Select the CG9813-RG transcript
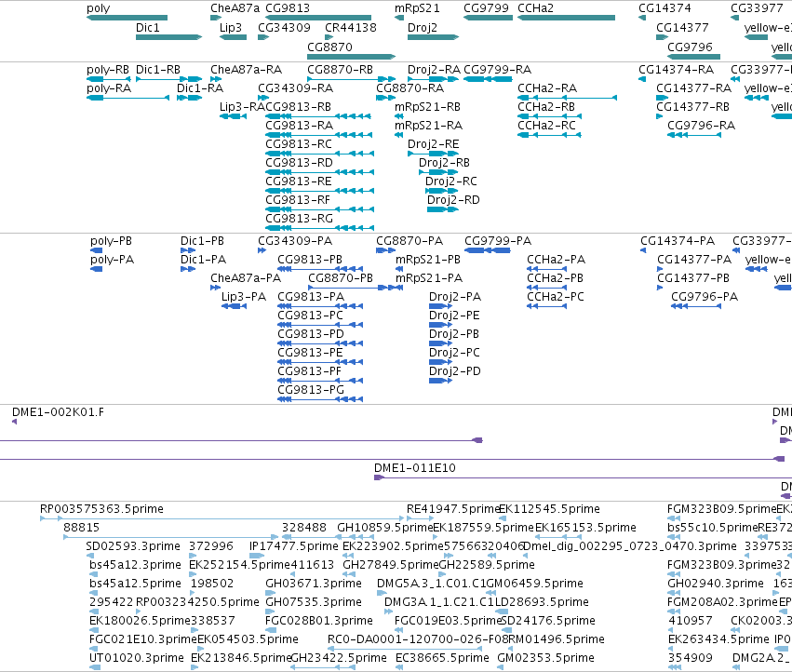Screen dimensions: 792x672 click(x=320, y=228)
